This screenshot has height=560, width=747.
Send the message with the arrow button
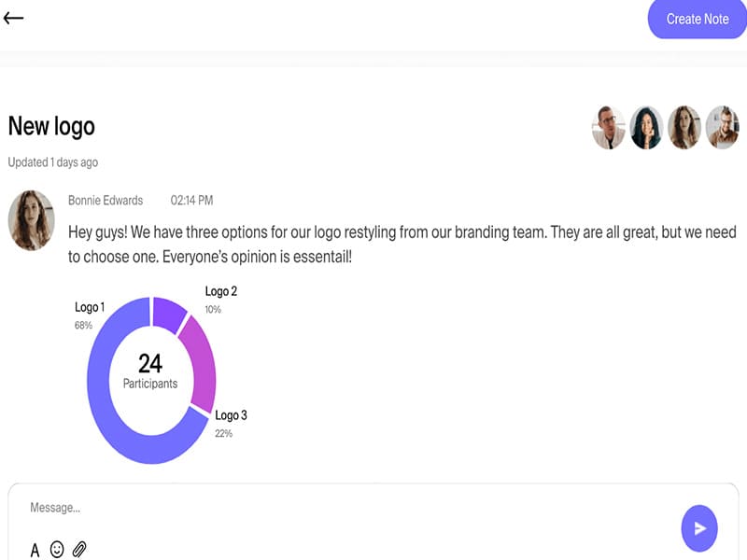[699, 528]
